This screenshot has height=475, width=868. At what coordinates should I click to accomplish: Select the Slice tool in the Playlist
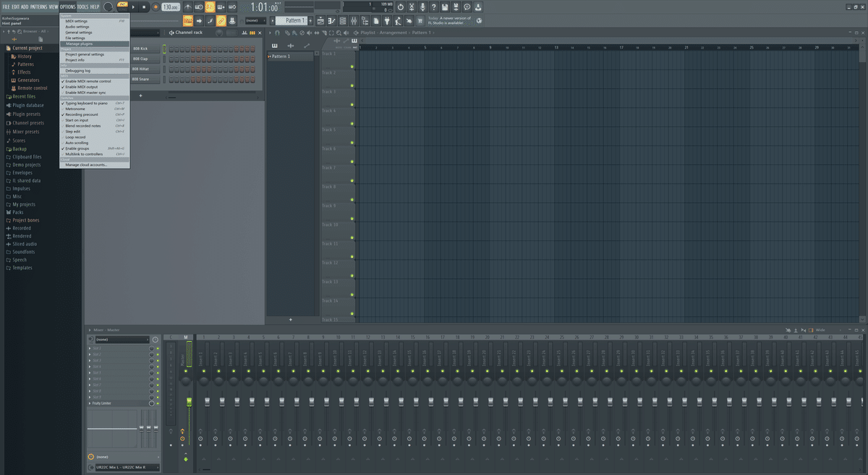(x=324, y=32)
